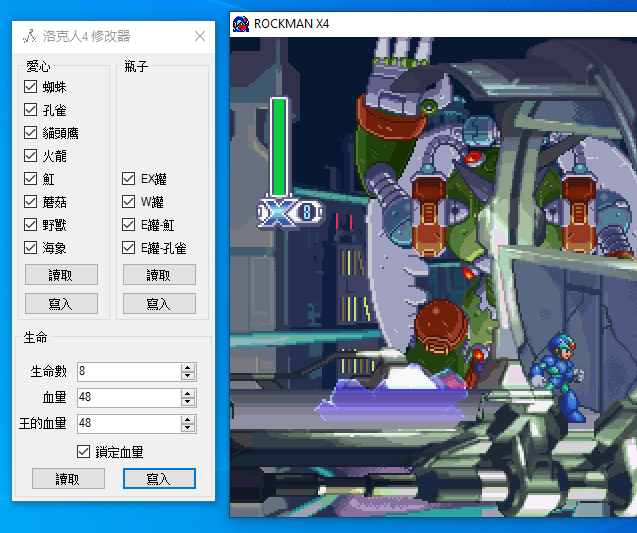Toggle the 海象 checkbox
The height and width of the screenshot is (533, 637).
(30, 247)
